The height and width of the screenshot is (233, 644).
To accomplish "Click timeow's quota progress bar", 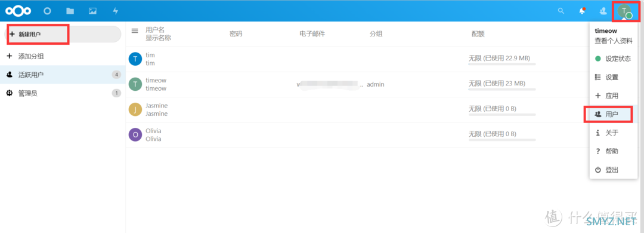I will point(502,90).
